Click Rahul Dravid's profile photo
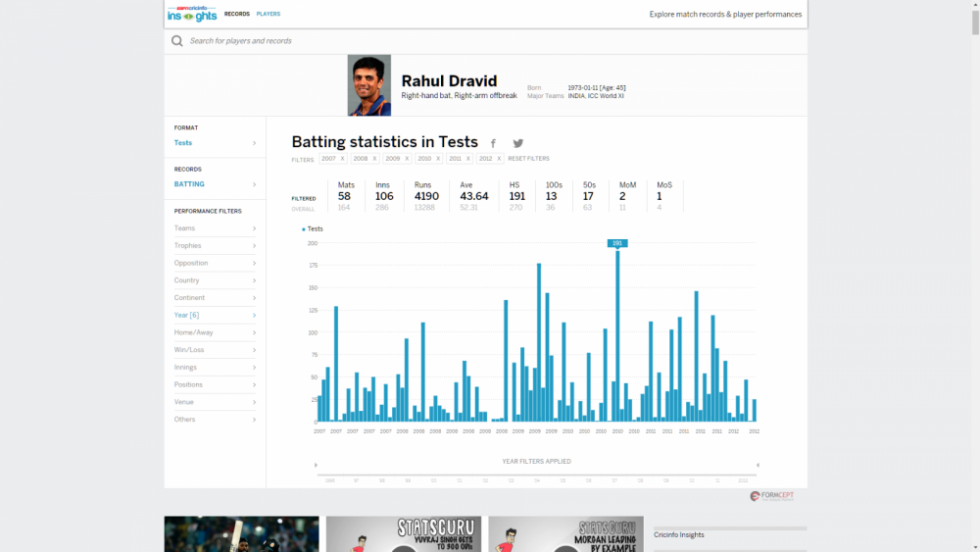Viewport: 980px width, 552px height. pyautogui.click(x=369, y=85)
